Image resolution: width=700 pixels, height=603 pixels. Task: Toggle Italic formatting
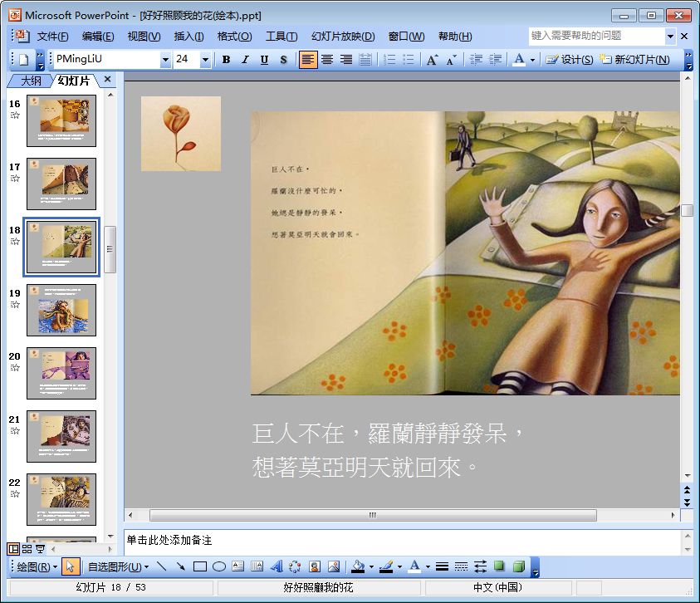tap(245, 60)
